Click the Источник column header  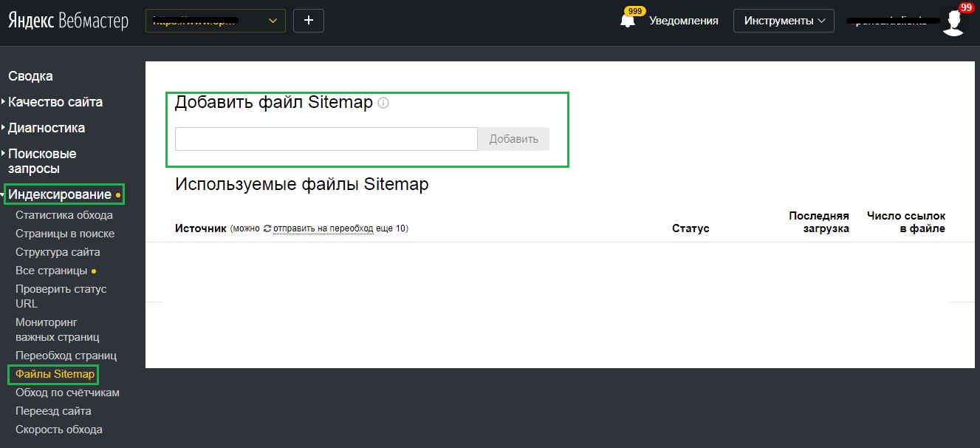click(x=200, y=228)
